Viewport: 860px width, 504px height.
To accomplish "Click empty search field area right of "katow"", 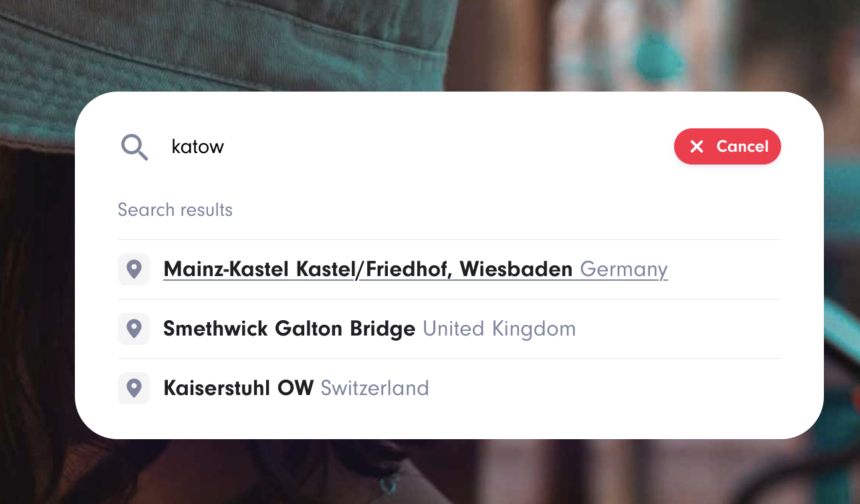I will tap(435, 147).
